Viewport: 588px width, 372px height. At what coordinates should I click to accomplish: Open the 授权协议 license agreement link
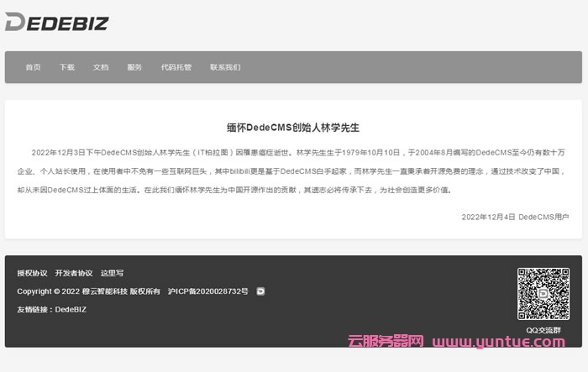click(32, 273)
